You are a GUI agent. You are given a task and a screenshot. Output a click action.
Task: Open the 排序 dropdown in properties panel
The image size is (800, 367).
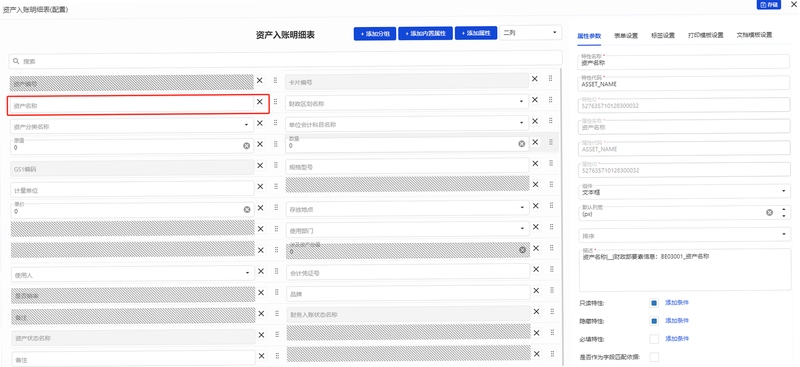[x=684, y=235]
